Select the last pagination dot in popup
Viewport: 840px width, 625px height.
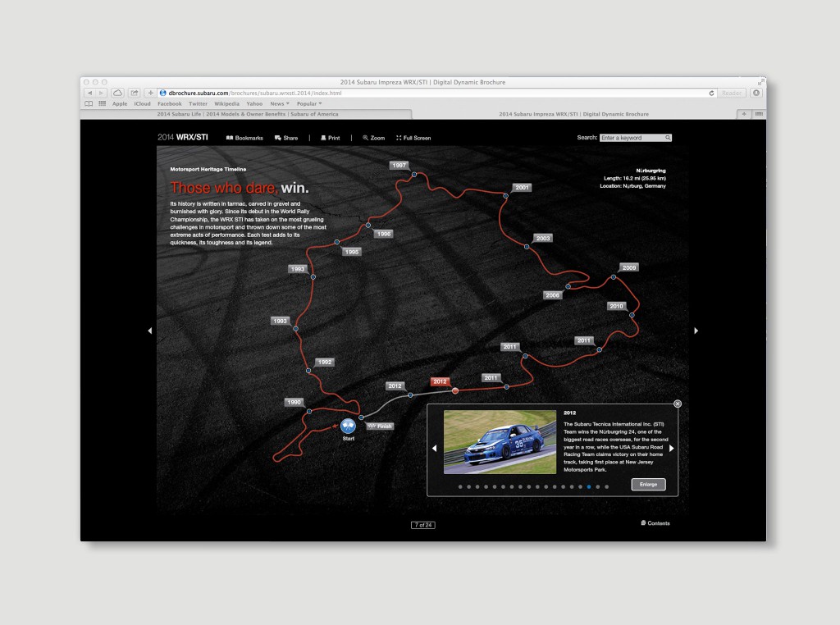606,487
